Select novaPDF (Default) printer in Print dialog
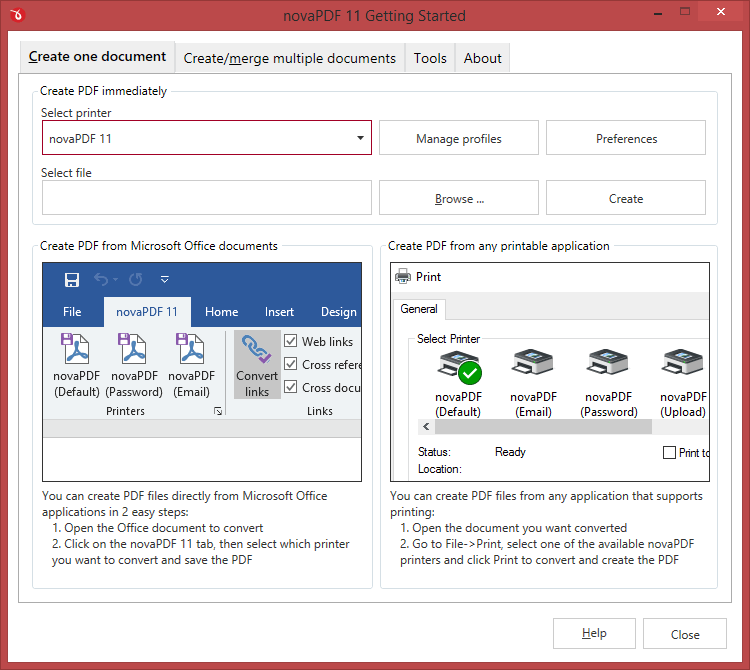 pyautogui.click(x=458, y=384)
